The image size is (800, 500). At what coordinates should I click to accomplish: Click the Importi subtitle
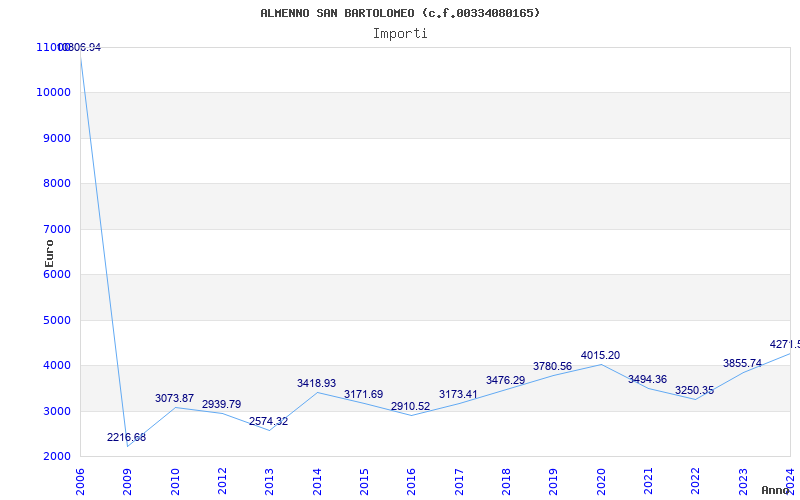(x=400, y=34)
